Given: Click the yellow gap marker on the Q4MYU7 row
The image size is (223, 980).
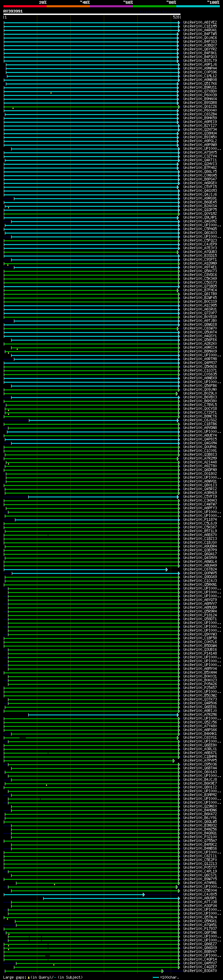Looking at the screenshot, I should click(54, 965).
